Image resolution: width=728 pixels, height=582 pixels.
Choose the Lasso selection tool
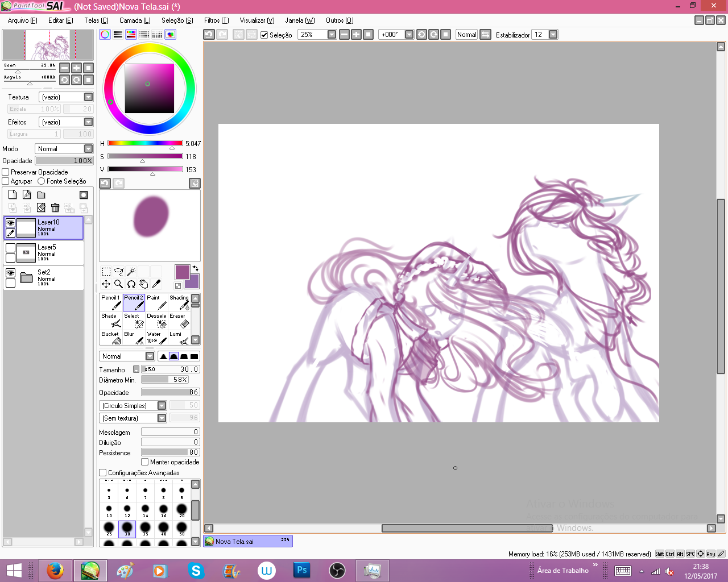coord(118,272)
